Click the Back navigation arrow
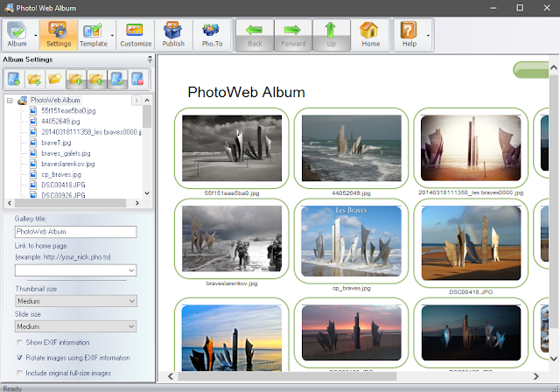 click(x=255, y=35)
